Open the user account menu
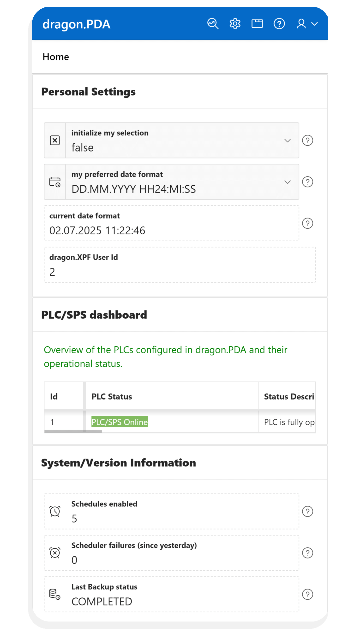360x644 pixels. coord(307,24)
